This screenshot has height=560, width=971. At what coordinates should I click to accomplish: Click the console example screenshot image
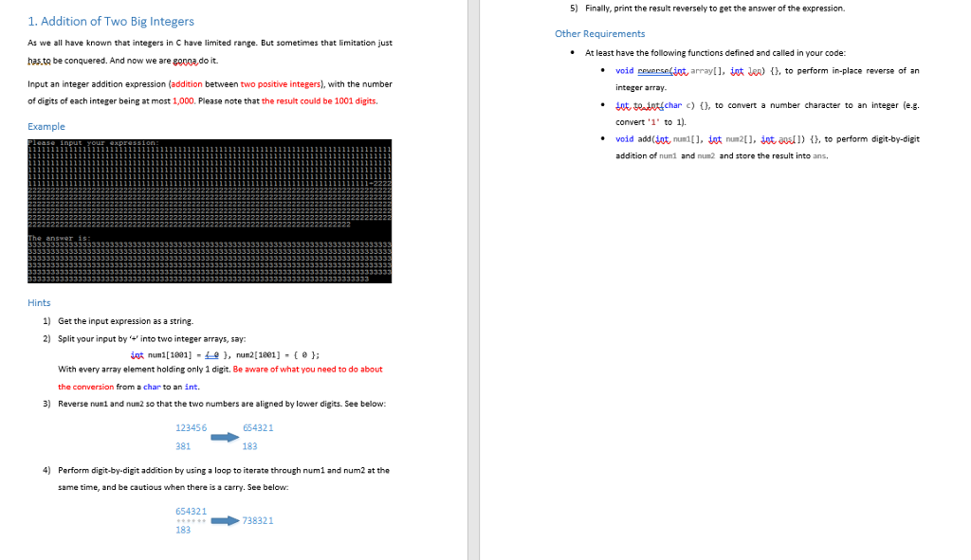(x=211, y=209)
